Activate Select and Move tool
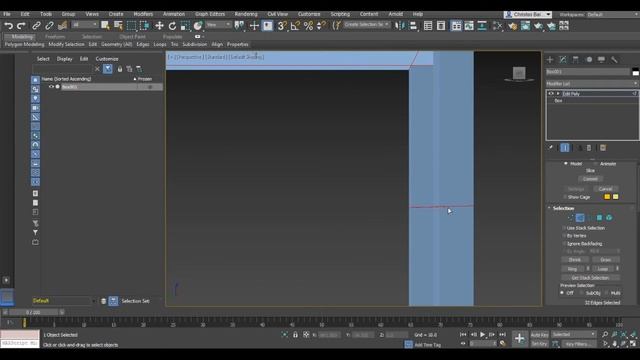Screen dimensions: 640x360 pos(159,26)
